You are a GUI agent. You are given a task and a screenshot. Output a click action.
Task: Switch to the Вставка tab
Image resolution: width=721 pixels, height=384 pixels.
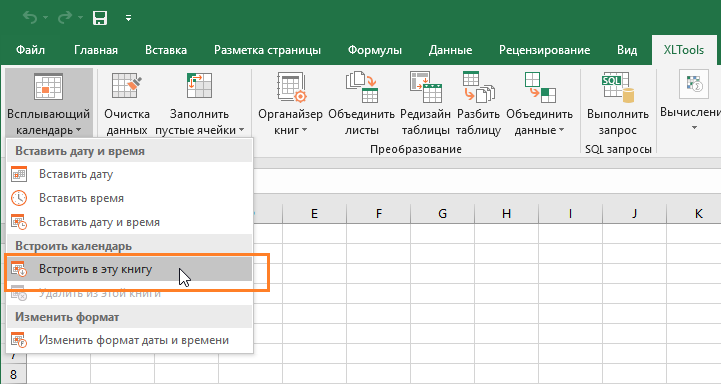coord(166,50)
